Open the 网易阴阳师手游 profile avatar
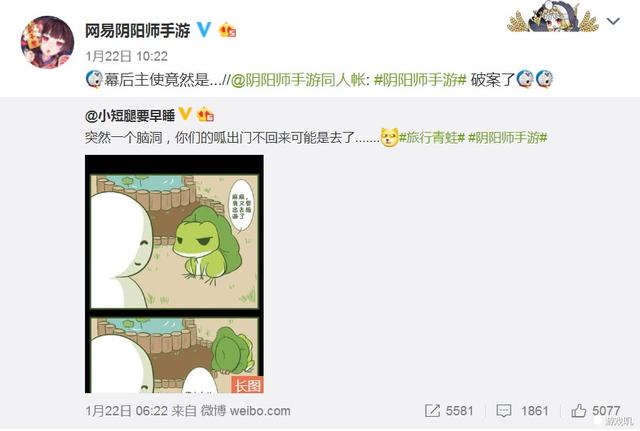640x431 pixels. tap(47, 42)
